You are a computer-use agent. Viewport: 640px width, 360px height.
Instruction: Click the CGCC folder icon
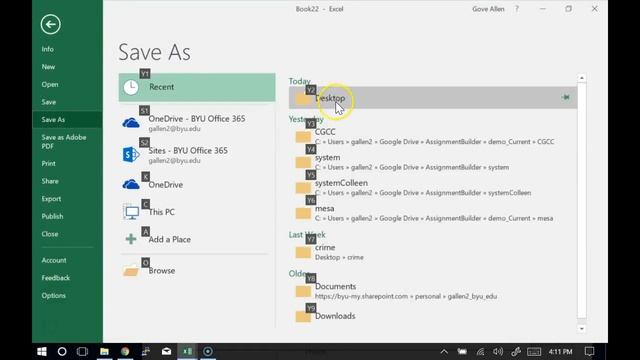[303, 137]
